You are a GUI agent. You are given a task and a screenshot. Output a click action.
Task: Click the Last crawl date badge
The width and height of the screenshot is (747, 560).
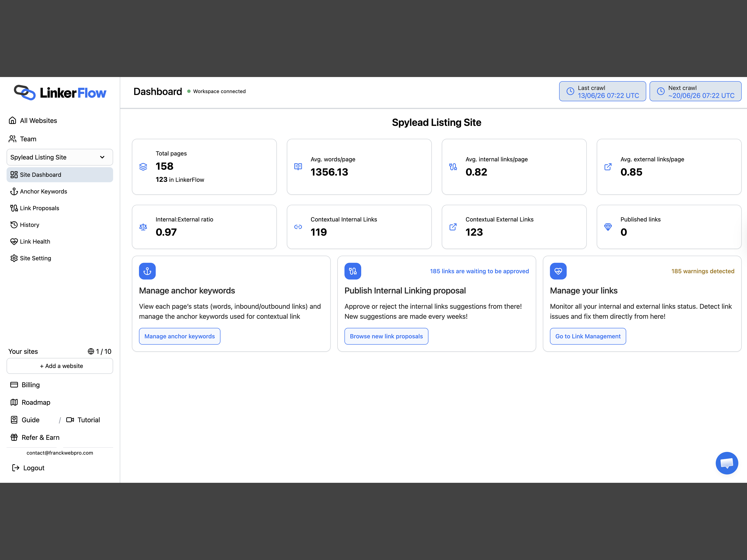click(x=602, y=91)
